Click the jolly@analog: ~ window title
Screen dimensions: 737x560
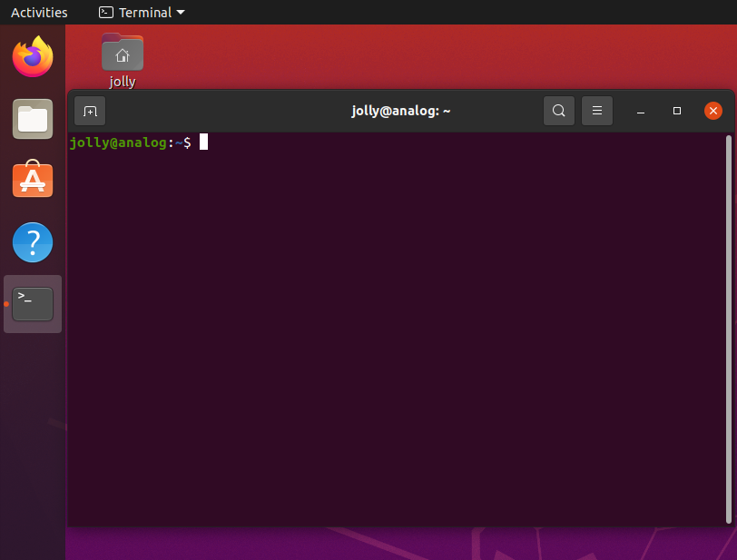pyautogui.click(x=401, y=111)
